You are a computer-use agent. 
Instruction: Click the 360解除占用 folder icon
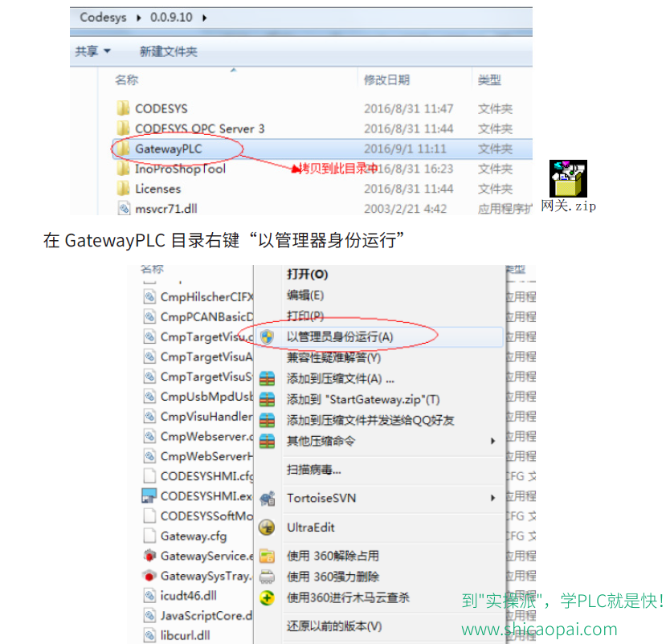point(268,556)
